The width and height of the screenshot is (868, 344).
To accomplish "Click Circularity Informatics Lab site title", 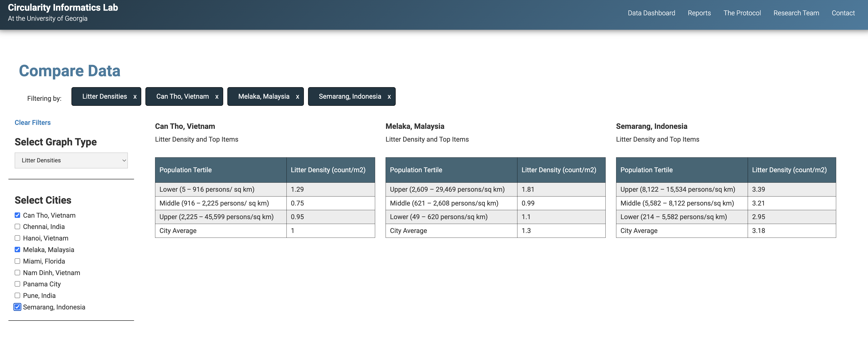I will coord(63,7).
